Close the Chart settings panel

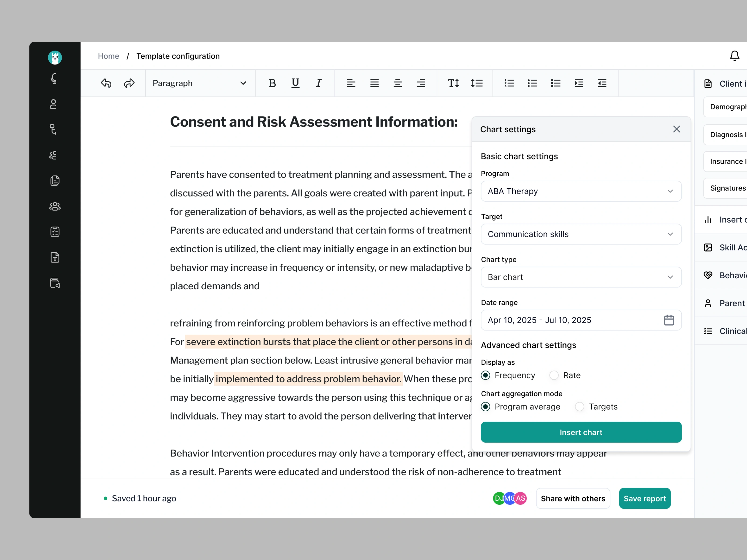[677, 129]
